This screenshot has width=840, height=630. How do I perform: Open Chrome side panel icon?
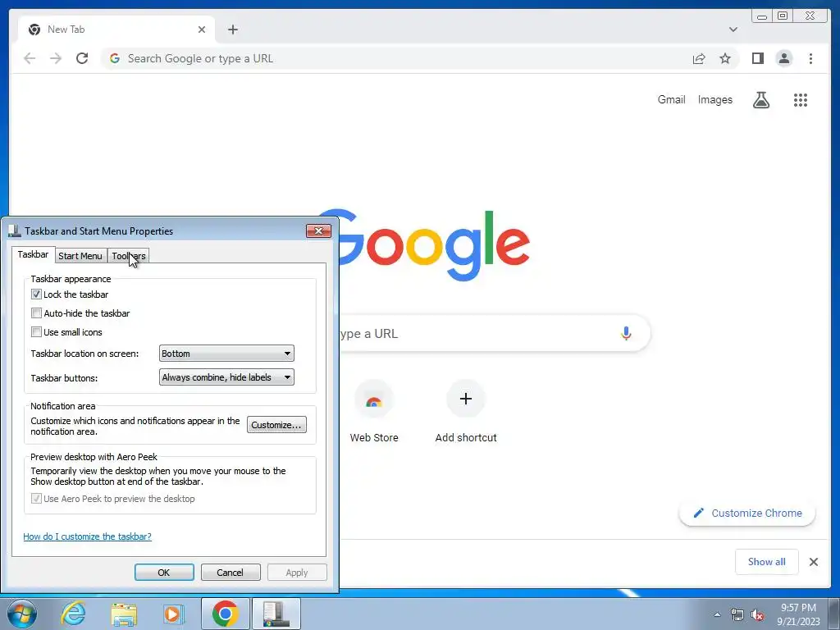coord(757,58)
